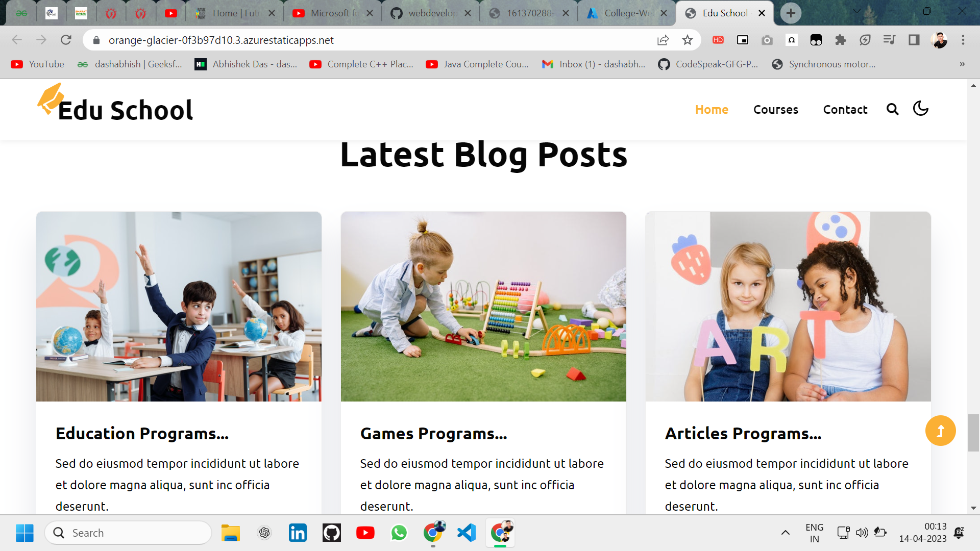This screenshot has height=551, width=980.
Task: Reload the page using the refresh icon
Action: click(66, 40)
